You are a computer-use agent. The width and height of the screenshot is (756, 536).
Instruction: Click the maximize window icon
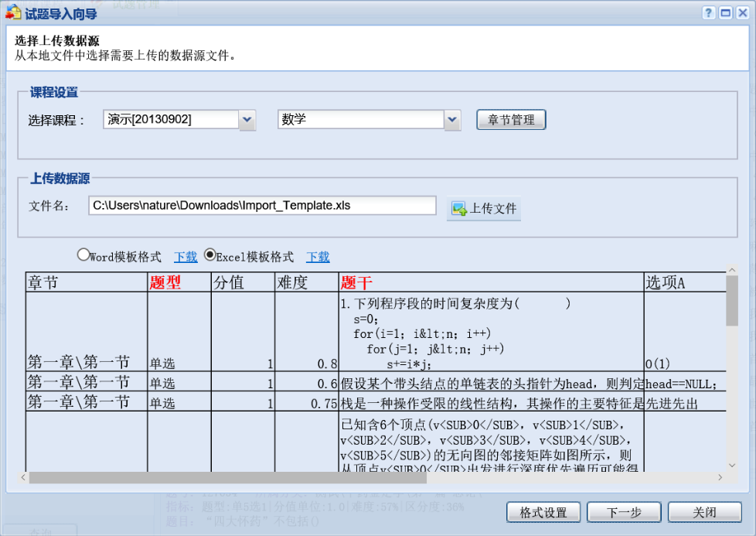(725, 13)
